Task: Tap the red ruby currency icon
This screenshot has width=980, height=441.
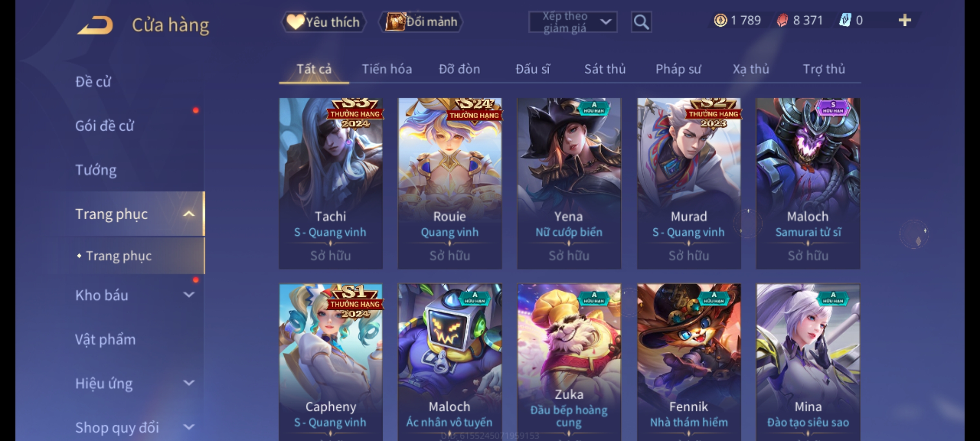Action: [x=782, y=20]
